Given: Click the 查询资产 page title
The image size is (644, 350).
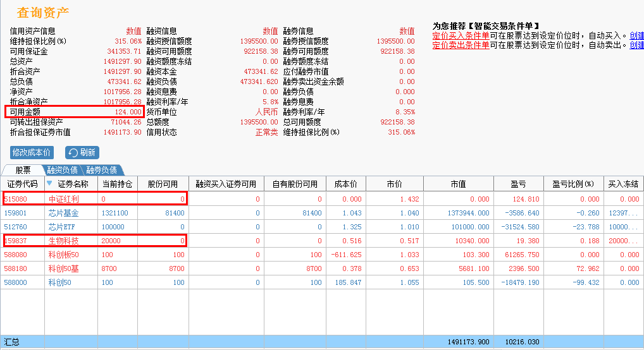Looking at the screenshot, I should point(43,13).
